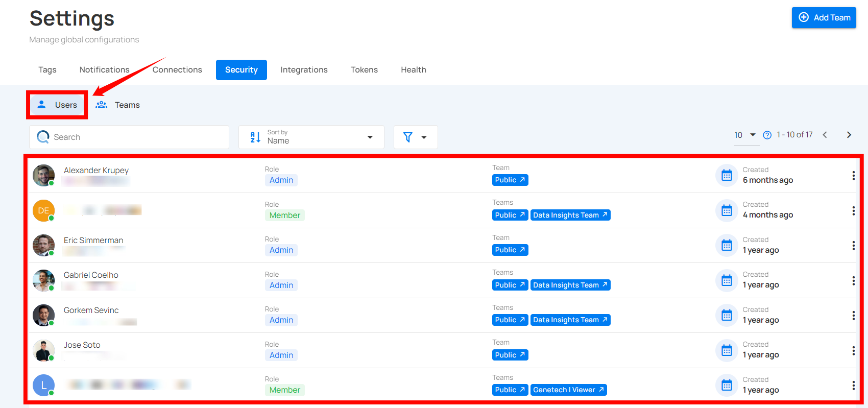Open the Tokens tab
Screen dimensions: 868x408
click(364, 69)
